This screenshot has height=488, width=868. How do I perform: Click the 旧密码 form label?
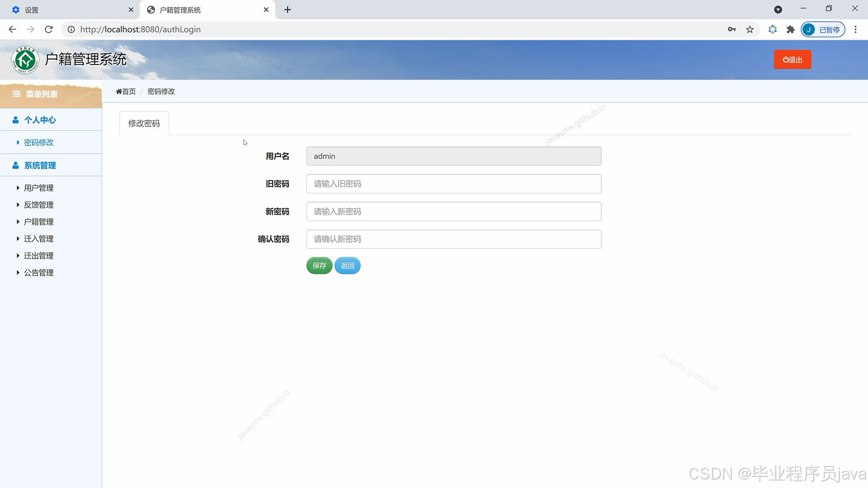coord(277,184)
